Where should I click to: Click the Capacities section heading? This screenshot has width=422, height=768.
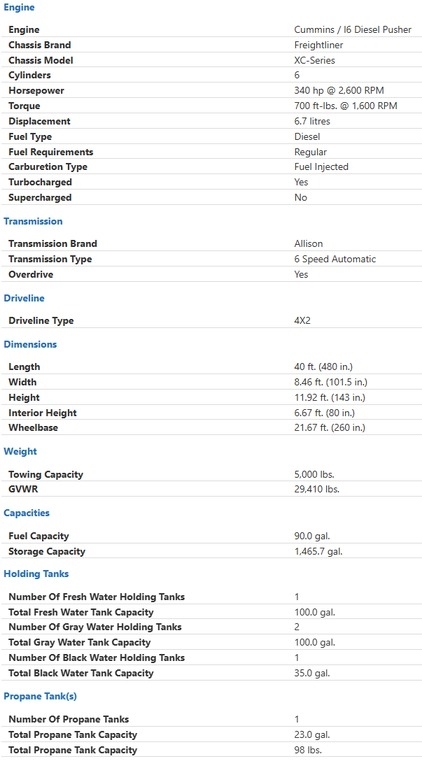26,513
